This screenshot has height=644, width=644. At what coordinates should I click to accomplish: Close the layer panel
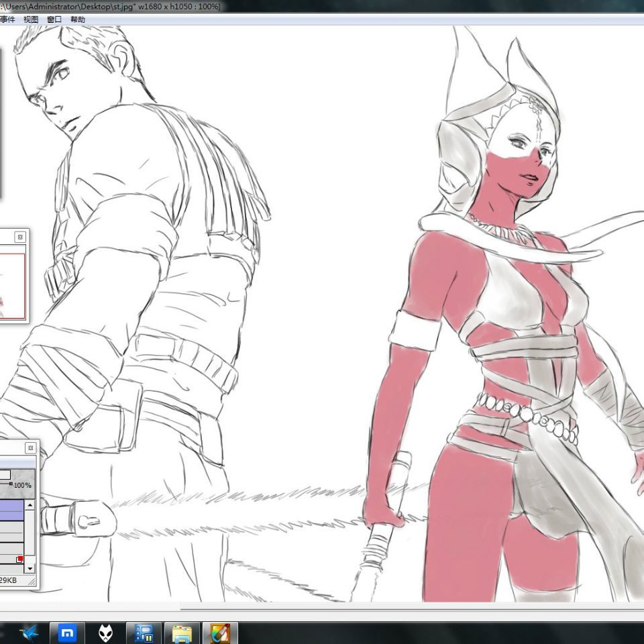point(30,448)
